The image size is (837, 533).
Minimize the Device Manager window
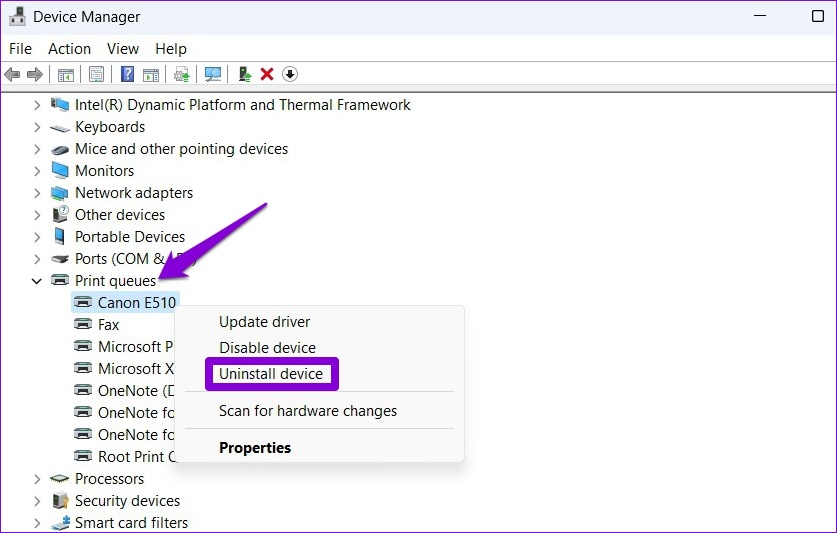pyautogui.click(x=760, y=16)
